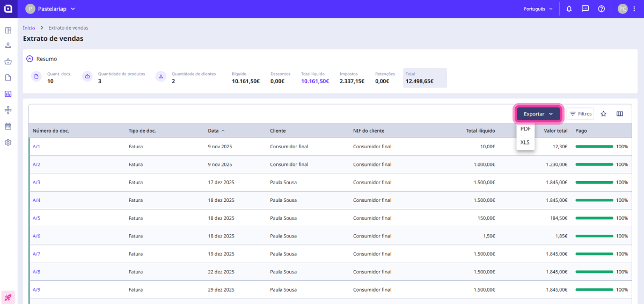Viewport: 644px width, 304px height.
Task: Click the rocket icon at sidebar bottom
Action: pos(8,297)
